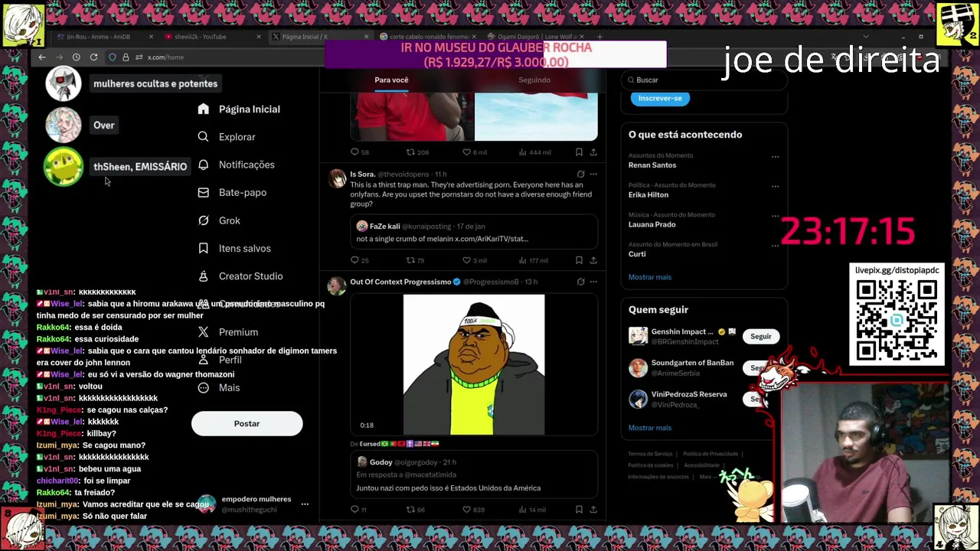This screenshot has width=980, height=551.
Task: Open more options on Progressismo tweet
Action: [593, 282]
